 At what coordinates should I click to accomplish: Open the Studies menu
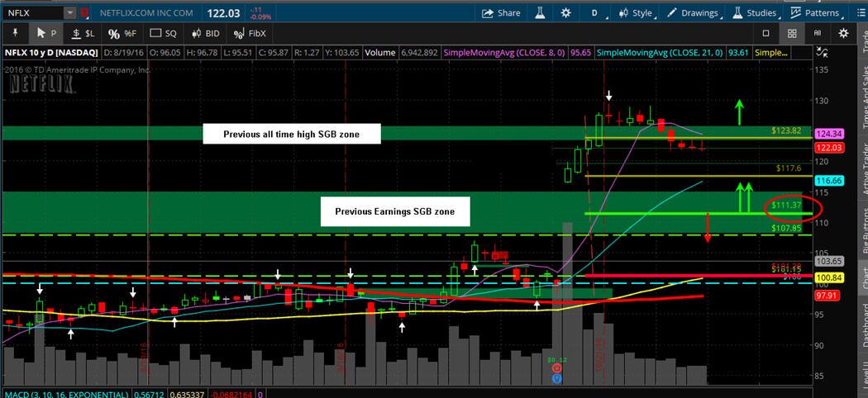coord(755,12)
